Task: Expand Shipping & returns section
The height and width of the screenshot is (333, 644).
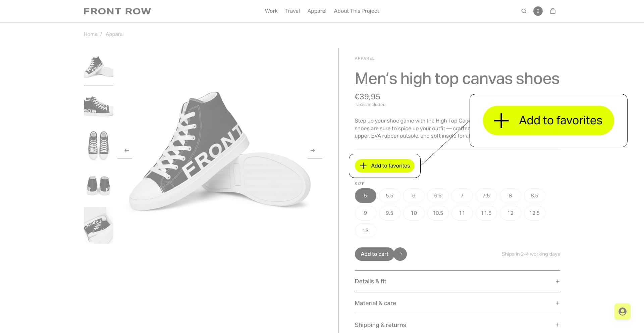Action: [457, 325]
